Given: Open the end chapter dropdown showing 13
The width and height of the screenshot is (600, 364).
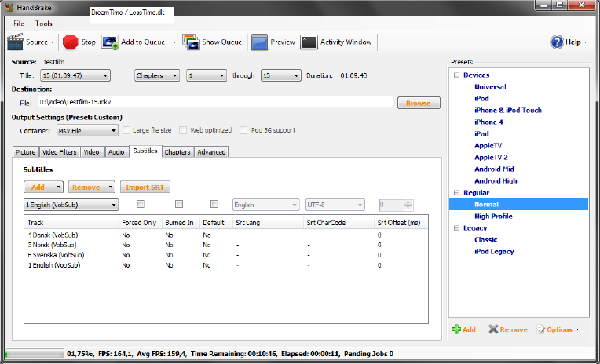Looking at the screenshot, I should [x=281, y=75].
